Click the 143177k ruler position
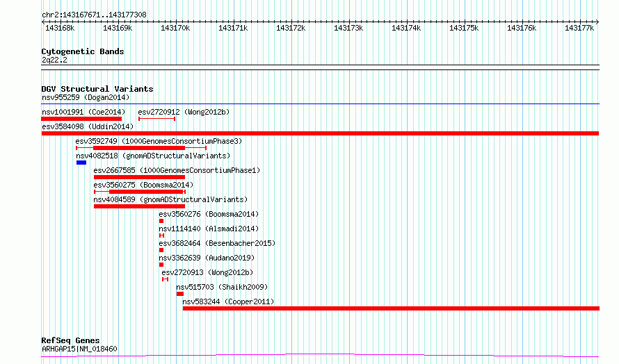The height and width of the screenshot is (364, 619). [579, 28]
